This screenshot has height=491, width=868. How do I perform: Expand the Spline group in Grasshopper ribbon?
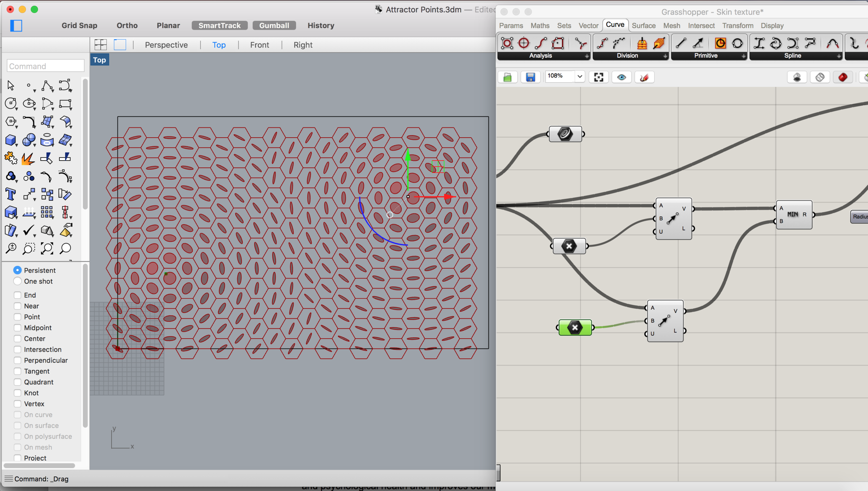[x=838, y=56]
